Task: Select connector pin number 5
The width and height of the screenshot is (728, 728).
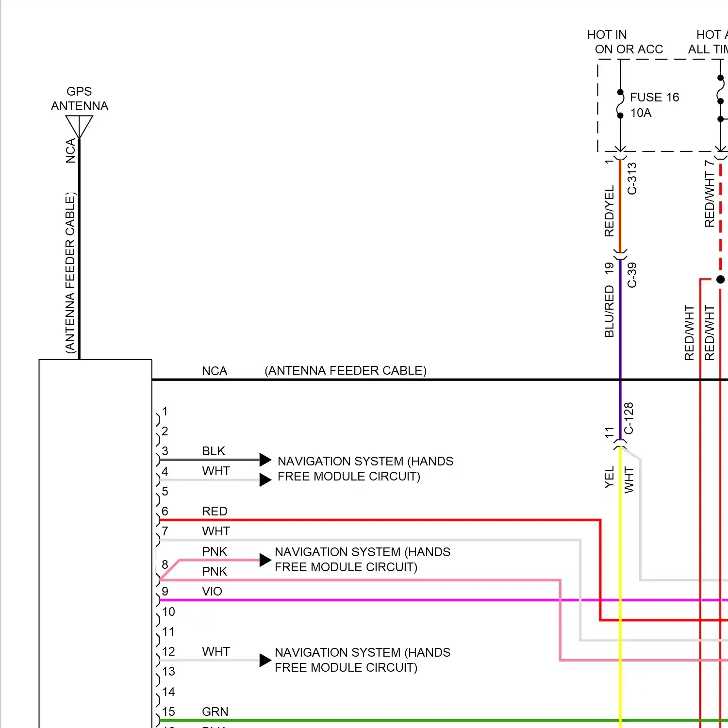Action: pos(165,492)
